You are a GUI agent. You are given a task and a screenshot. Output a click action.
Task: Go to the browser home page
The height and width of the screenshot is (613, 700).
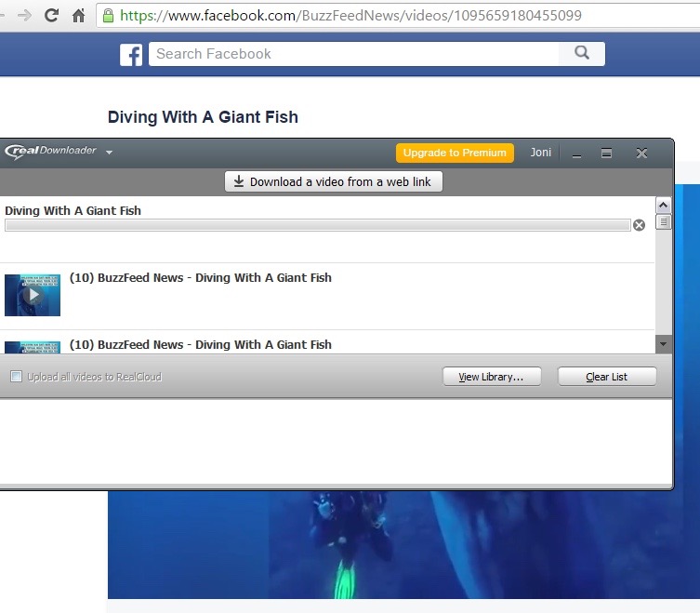[79, 16]
